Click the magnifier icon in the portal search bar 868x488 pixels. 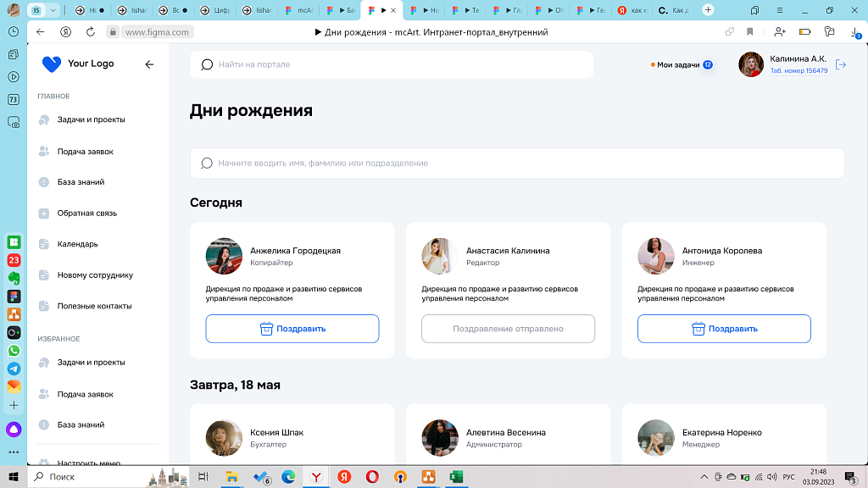point(206,64)
